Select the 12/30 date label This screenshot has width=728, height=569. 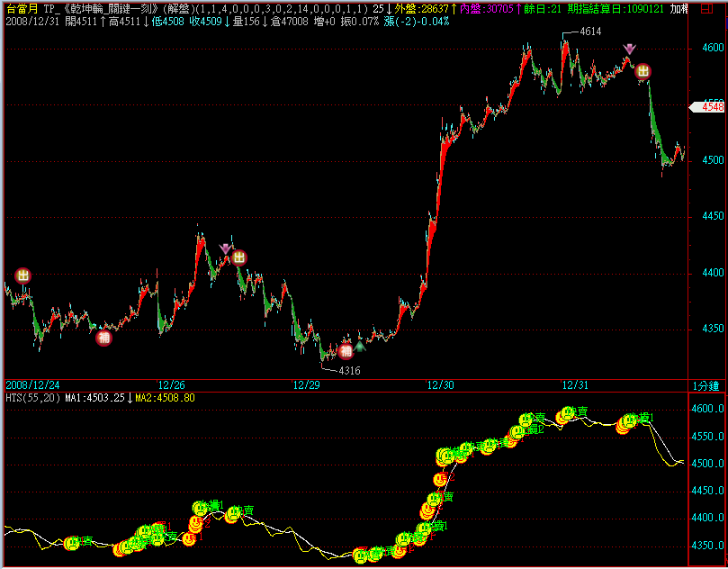point(441,385)
